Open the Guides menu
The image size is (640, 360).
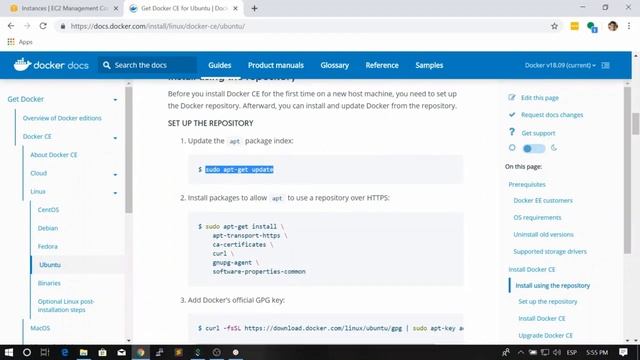220,65
